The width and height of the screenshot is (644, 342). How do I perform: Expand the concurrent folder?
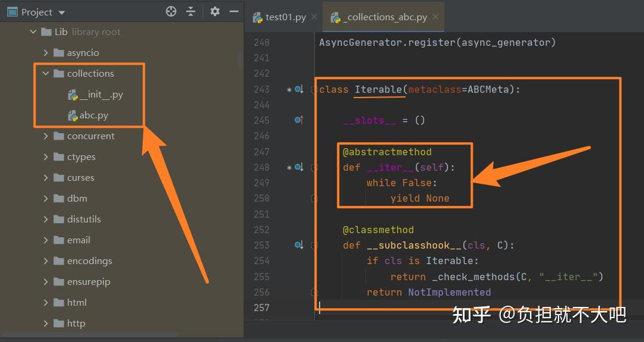click(x=46, y=136)
